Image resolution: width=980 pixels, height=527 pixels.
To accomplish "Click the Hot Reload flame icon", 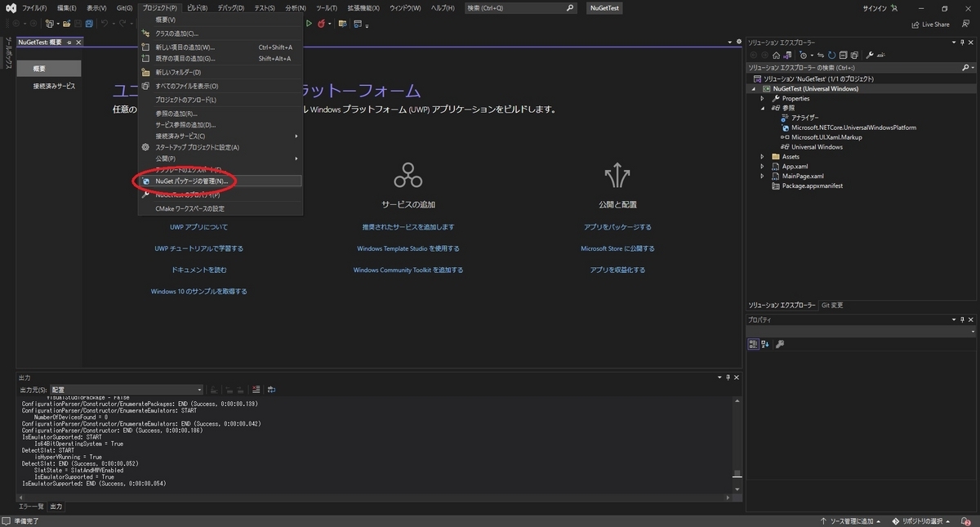I will (319, 24).
